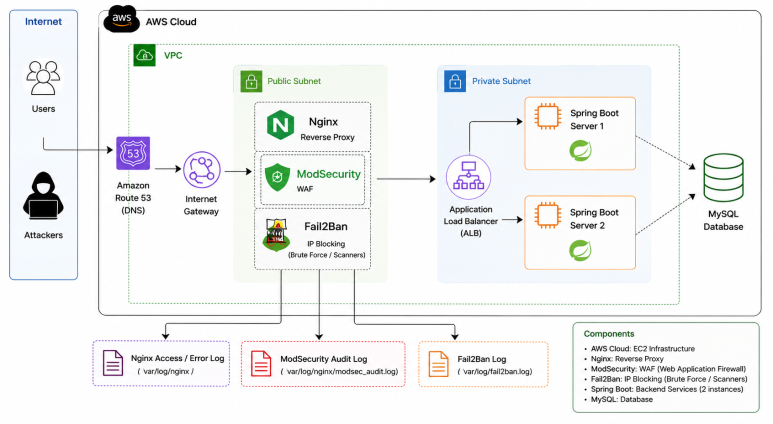The image size is (773, 424).
Task: Select the Spring Boot Server 1 chip icon
Action: (548, 116)
